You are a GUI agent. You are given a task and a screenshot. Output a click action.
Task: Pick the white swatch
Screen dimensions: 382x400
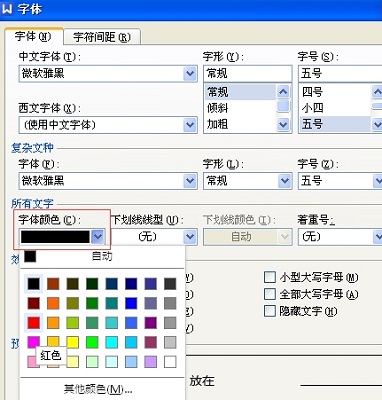point(170,362)
